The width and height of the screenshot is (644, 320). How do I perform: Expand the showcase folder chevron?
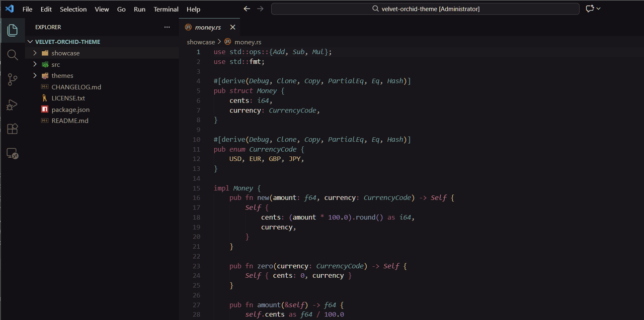pyautogui.click(x=35, y=53)
